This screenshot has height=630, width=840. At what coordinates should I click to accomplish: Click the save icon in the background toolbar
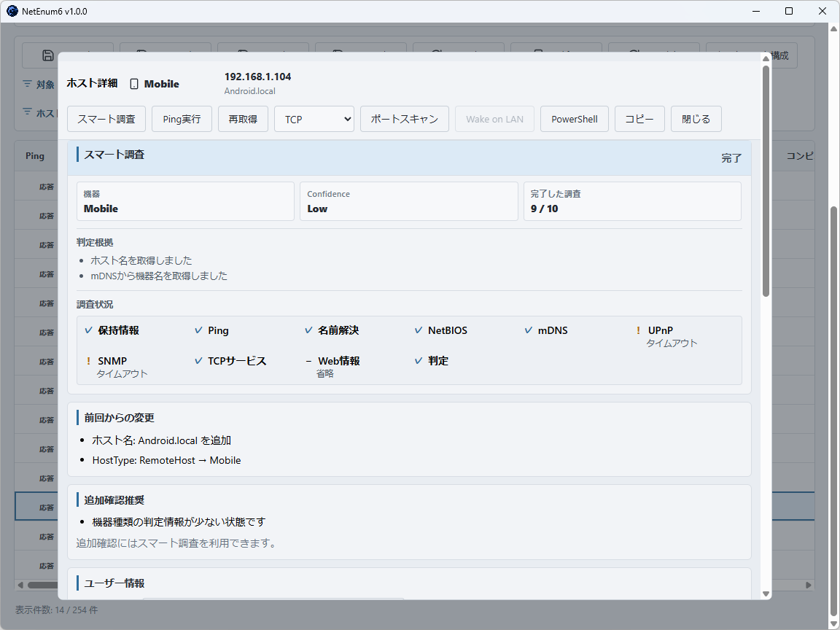click(x=47, y=55)
